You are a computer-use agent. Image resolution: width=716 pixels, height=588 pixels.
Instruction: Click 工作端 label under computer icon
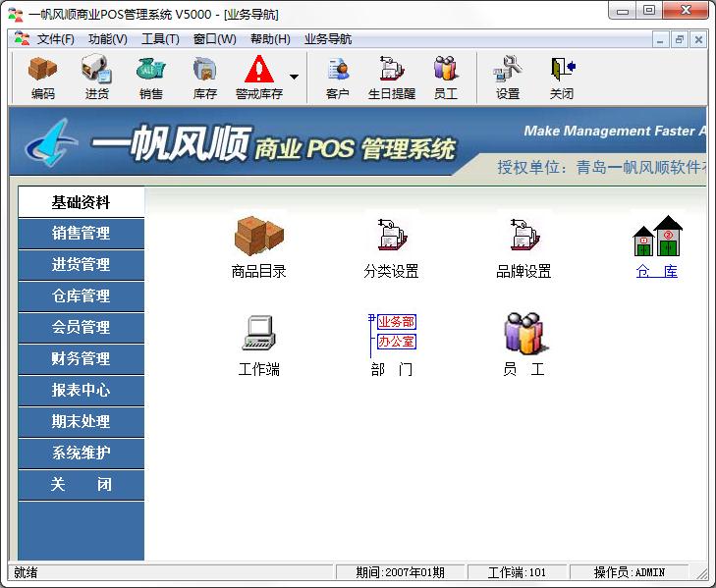[258, 369]
